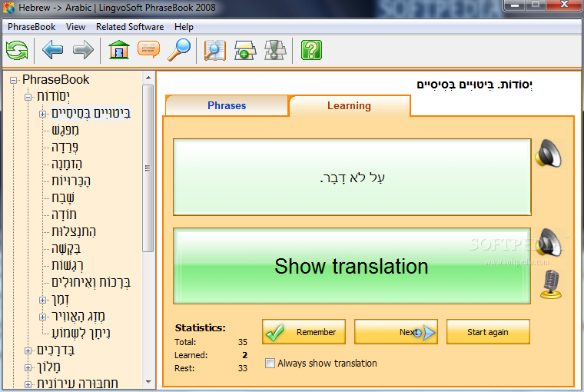Select the רְגָשׁוֹת tree item
Screen dimensions: 584x392
[68, 265]
